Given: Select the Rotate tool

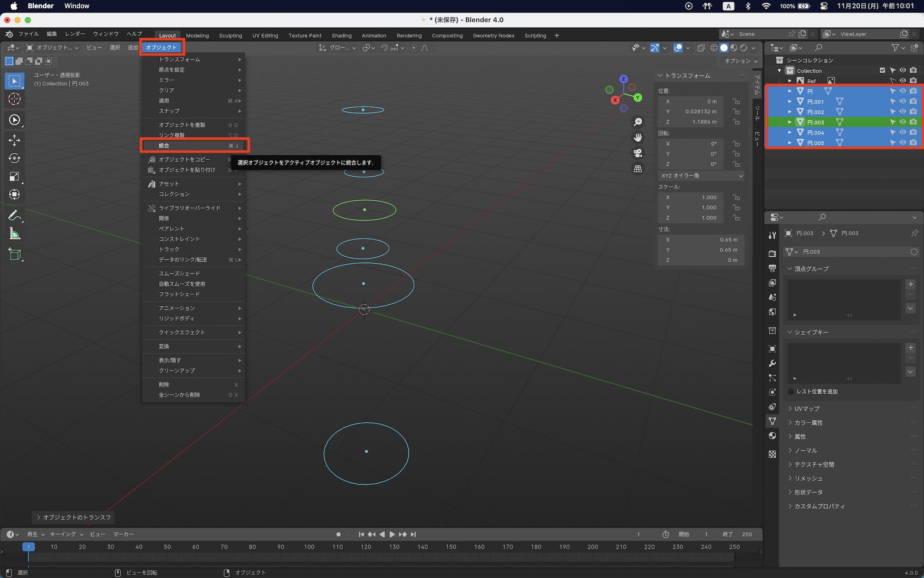Looking at the screenshot, I should tap(14, 158).
